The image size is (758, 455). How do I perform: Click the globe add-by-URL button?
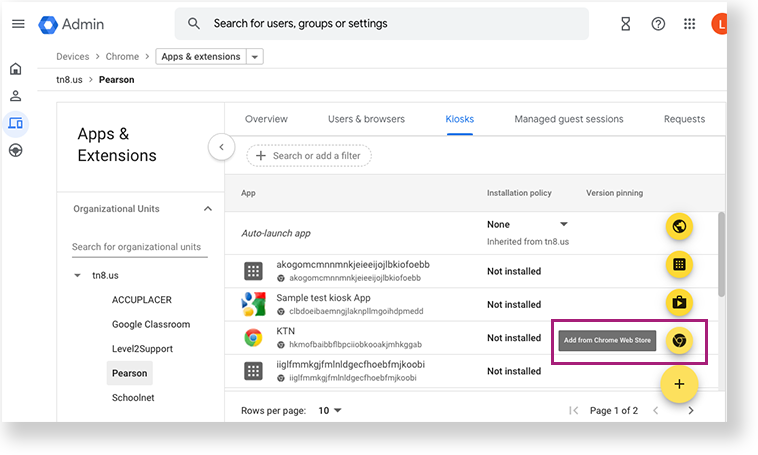point(679,227)
